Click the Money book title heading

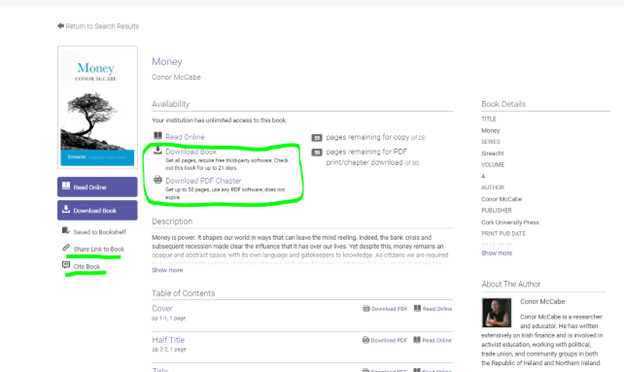coord(167,62)
